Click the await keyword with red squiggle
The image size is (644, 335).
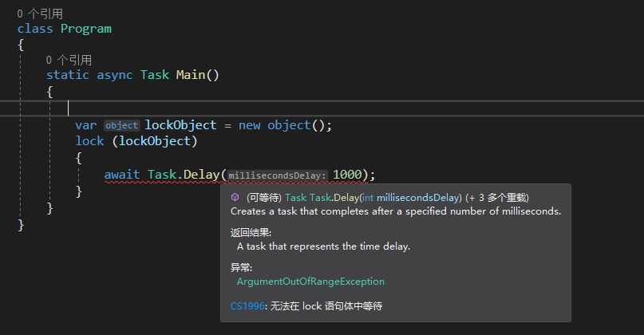[122, 175]
